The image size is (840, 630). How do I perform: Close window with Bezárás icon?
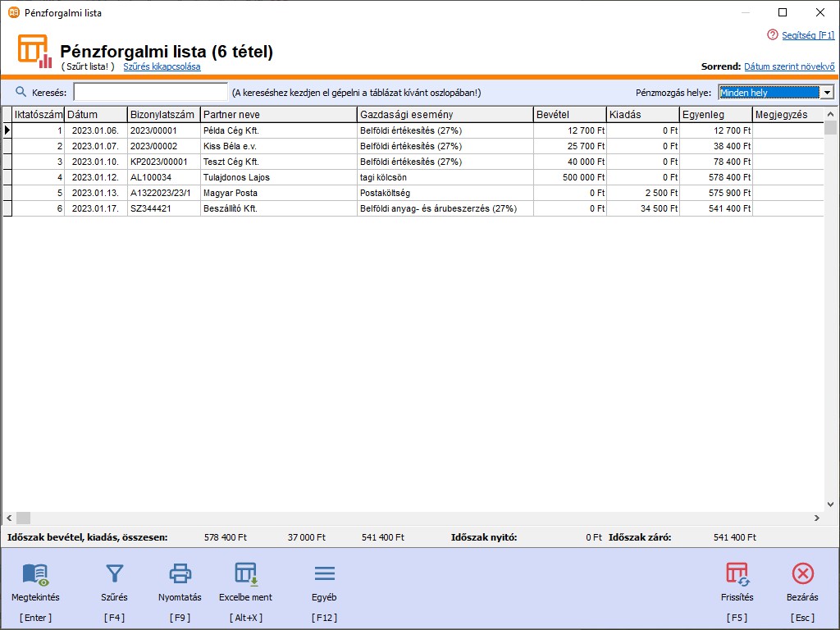pos(803,573)
